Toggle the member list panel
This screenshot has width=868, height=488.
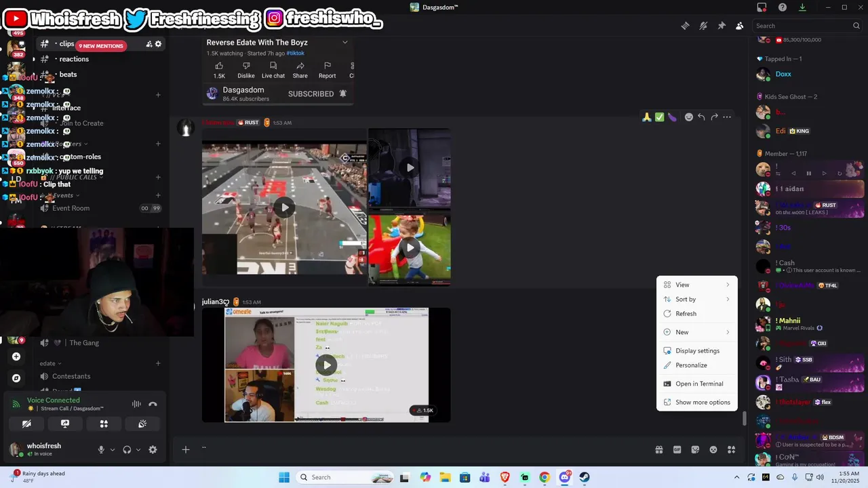pyautogui.click(x=739, y=26)
